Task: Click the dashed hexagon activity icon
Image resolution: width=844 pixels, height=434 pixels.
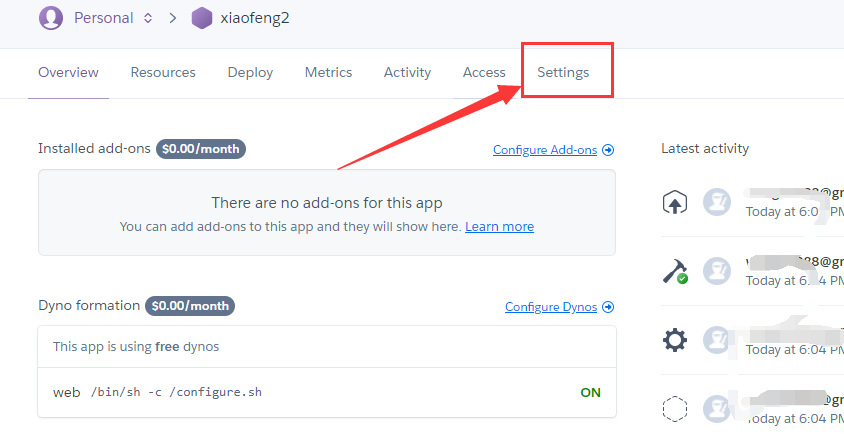Action: tap(674, 409)
